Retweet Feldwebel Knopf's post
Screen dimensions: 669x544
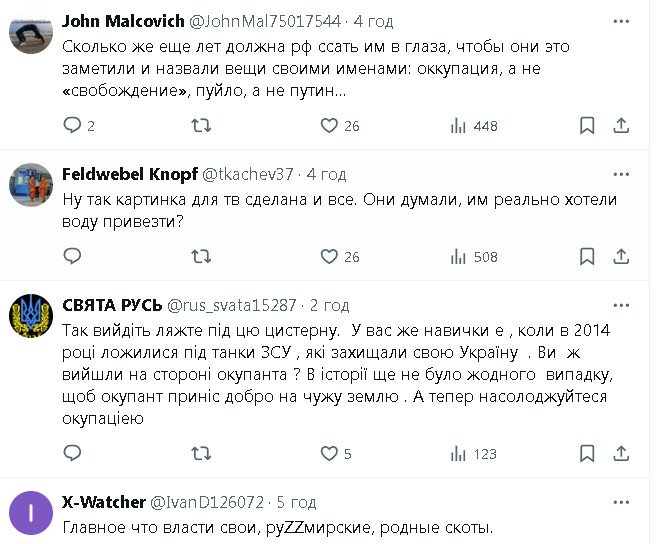200,257
